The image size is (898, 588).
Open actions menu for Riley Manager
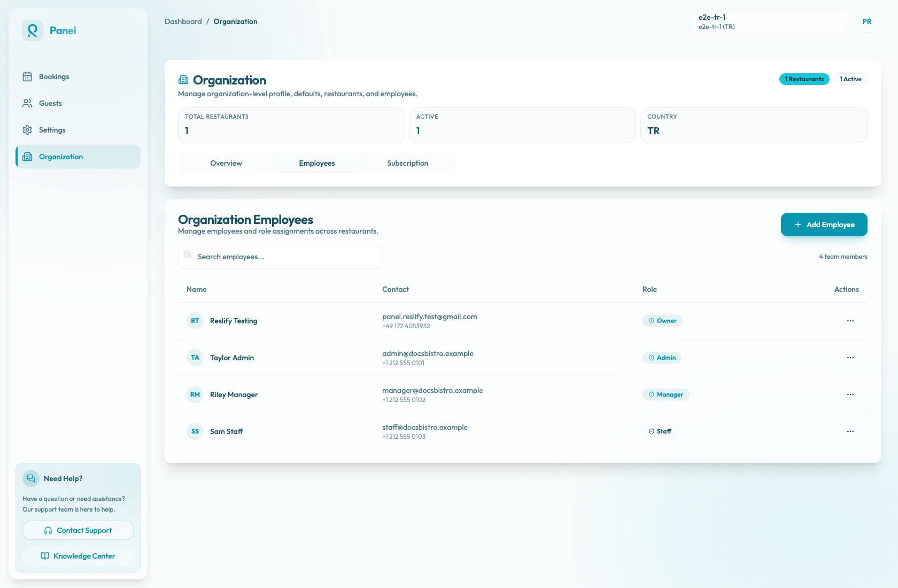(x=850, y=394)
